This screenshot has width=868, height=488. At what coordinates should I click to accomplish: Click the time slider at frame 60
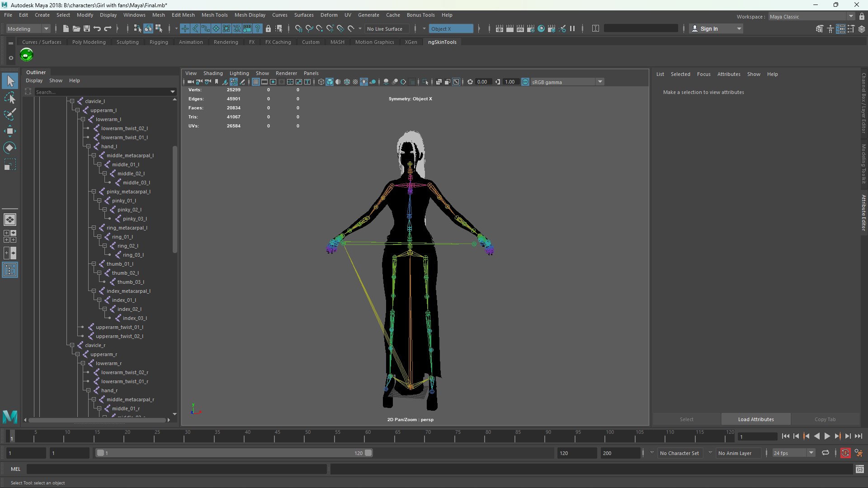coord(368,436)
